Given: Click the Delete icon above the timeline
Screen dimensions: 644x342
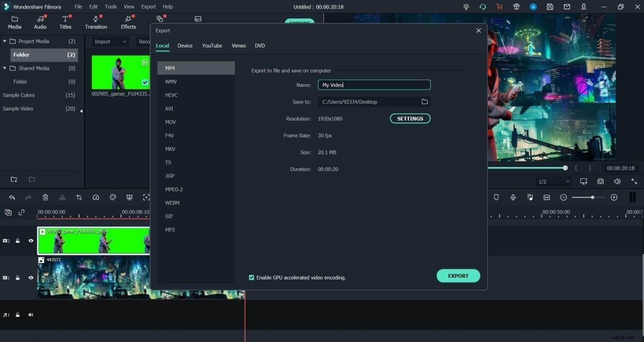Looking at the screenshot, I should (x=45, y=197).
